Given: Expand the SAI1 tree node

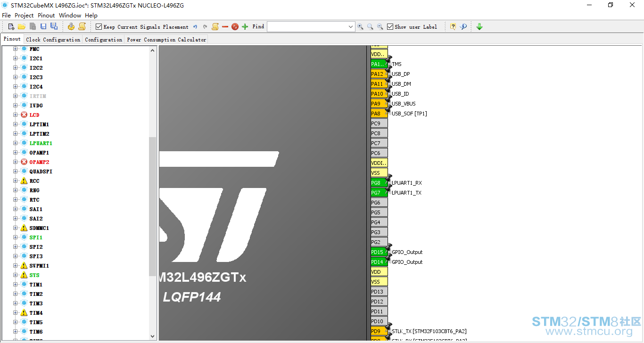Looking at the screenshot, I should [x=15, y=209].
